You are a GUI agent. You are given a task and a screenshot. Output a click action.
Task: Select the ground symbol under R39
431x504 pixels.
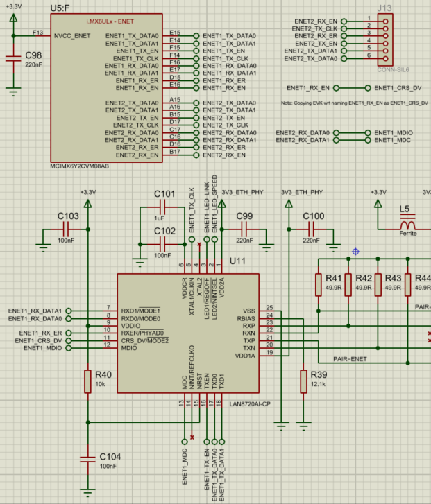point(303,425)
